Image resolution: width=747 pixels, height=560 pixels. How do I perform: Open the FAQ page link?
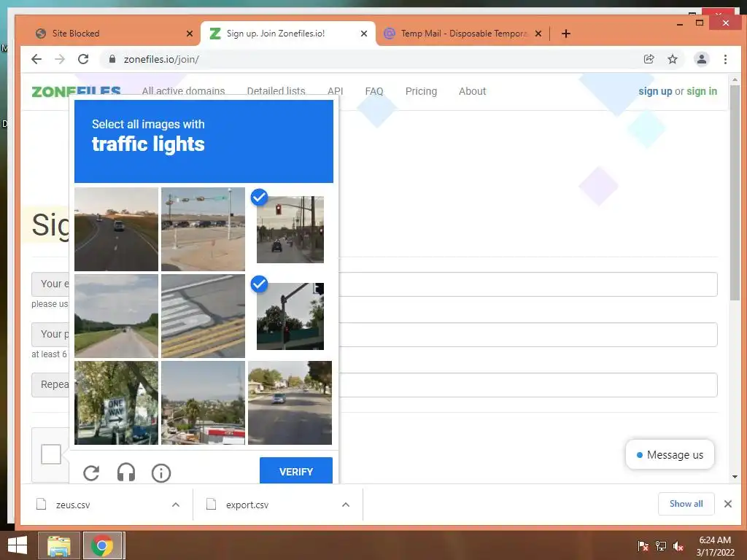374,91
